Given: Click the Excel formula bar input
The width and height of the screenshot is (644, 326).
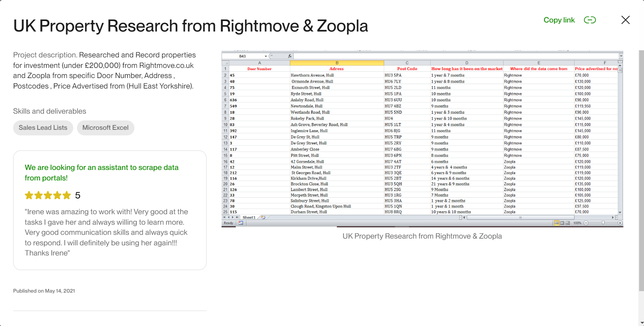Looking at the screenshot, I should click(456, 56).
